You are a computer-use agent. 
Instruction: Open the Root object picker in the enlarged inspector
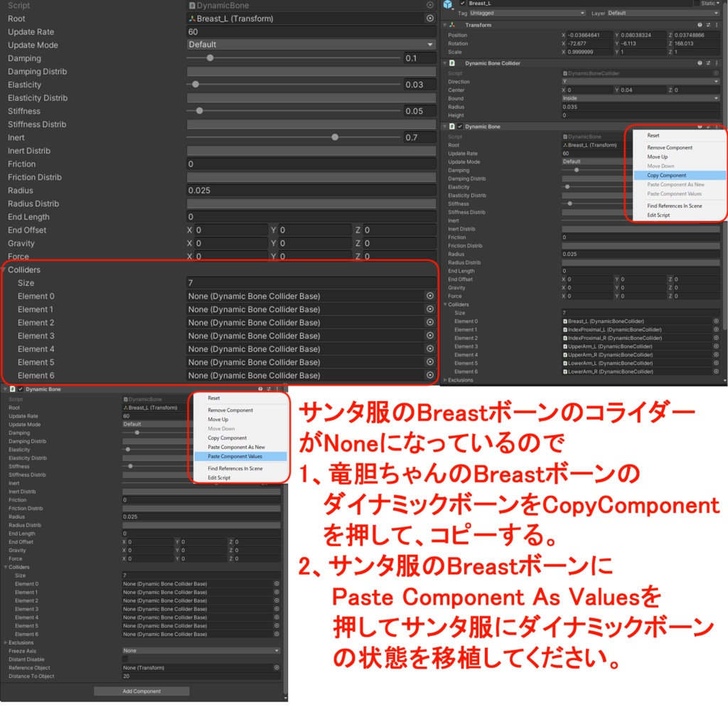pos(430,18)
